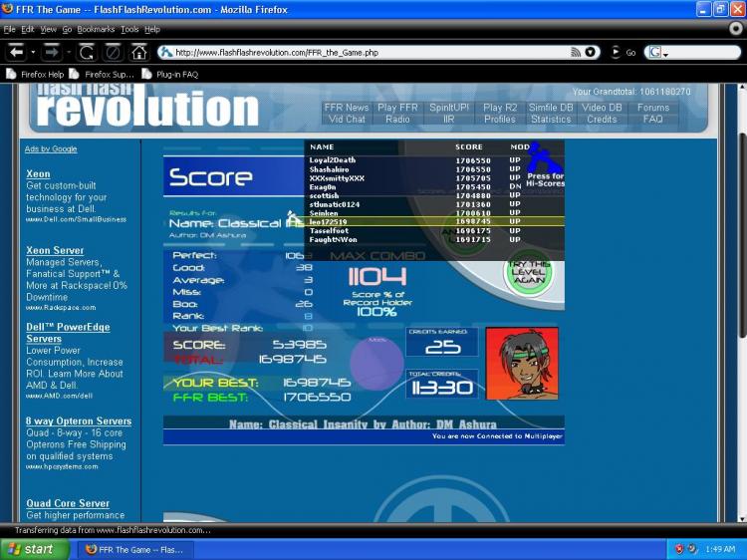Open the Video DB site tab
Image resolution: width=747 pixels, height=560 pixels.
[x=602, y=108]
